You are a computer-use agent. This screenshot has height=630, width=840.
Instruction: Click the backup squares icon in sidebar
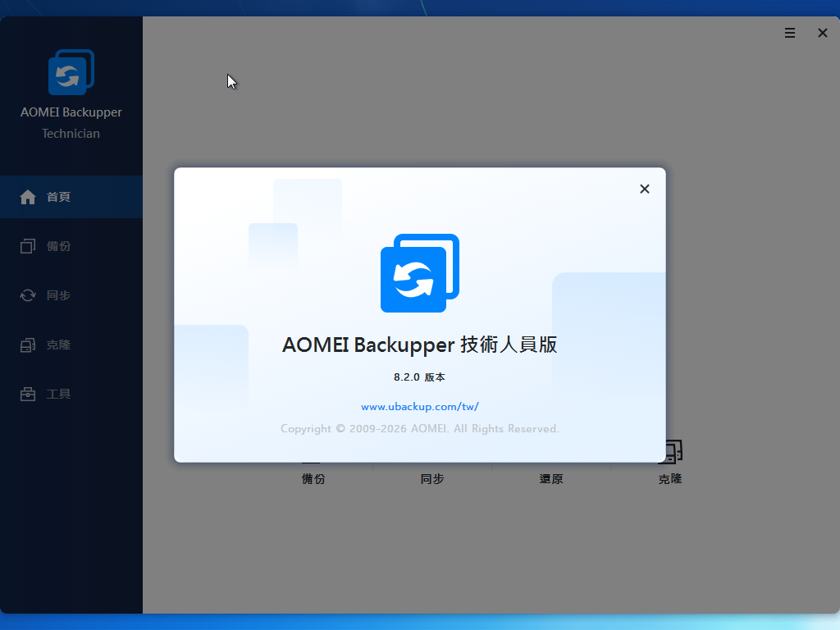tap(28, 246)
